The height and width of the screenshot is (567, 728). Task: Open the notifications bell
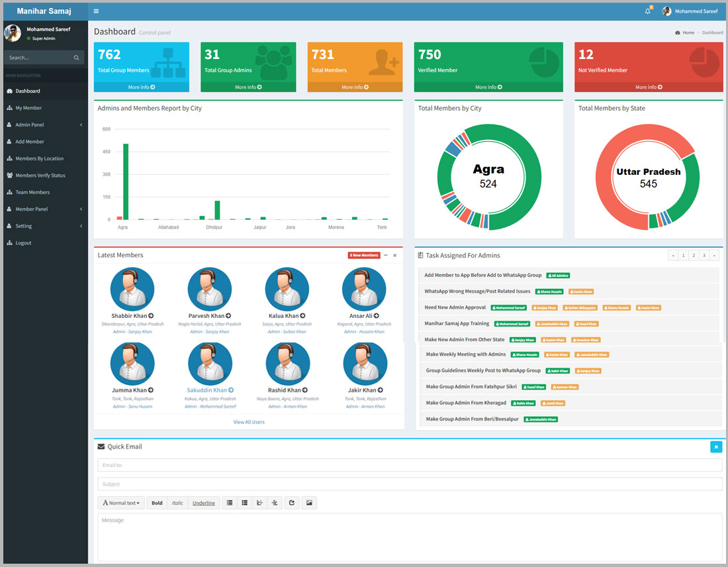pyautogui.click(x=648, y=11)
